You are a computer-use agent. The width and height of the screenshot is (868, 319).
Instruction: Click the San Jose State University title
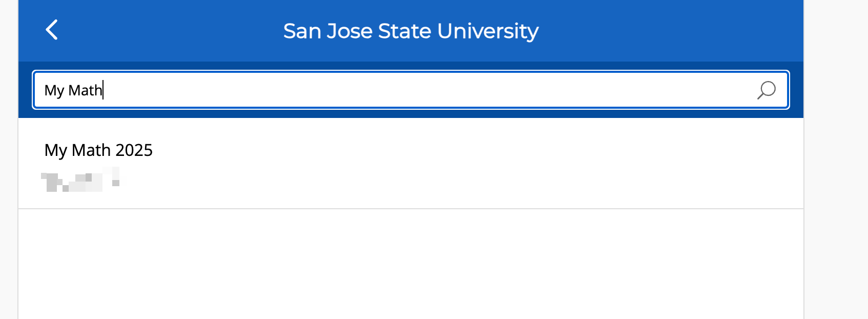[411, 31]
